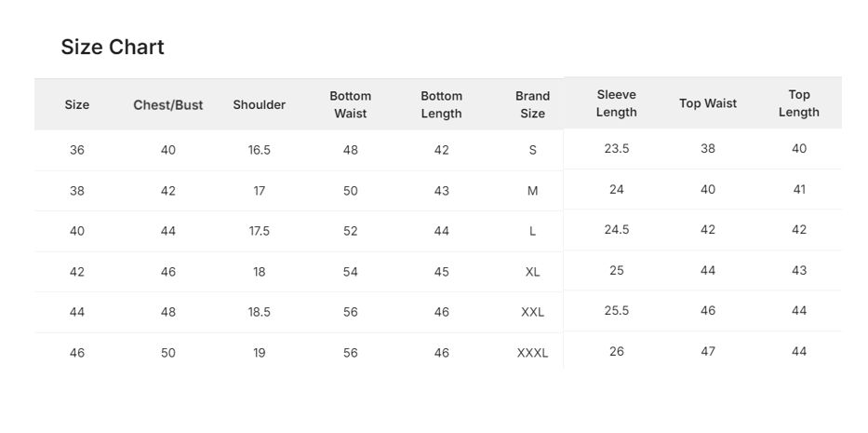The image size is (868, 433).
Task: Select top waist value 47 cell
Action: tap(708, 351)
